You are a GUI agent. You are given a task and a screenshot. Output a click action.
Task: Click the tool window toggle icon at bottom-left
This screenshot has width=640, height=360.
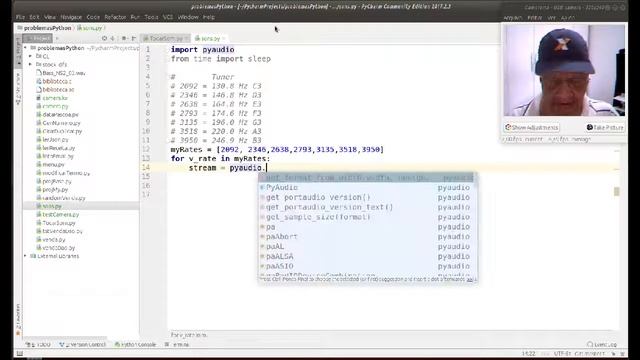coord(19,353)
